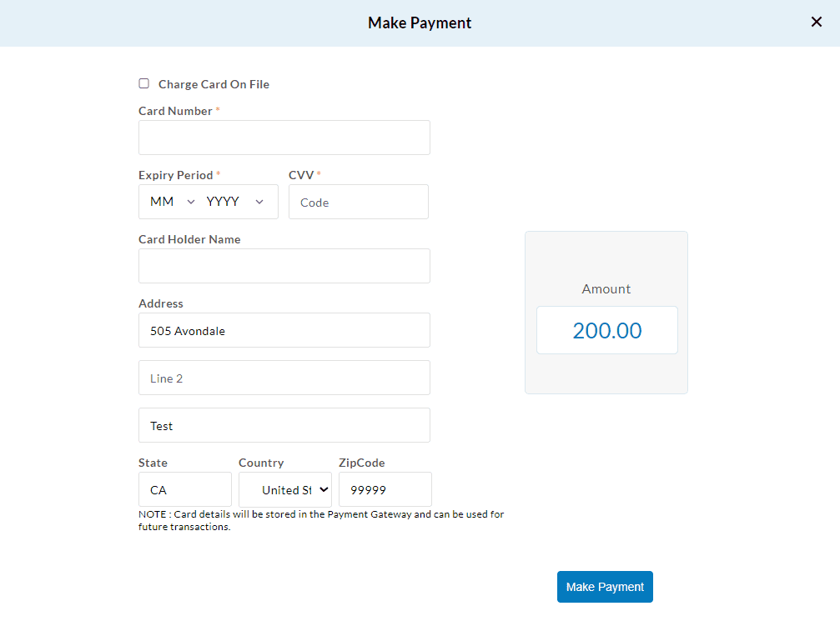Image resolution: width=840 pixels, height=626 pixels.
Task: Open the YYYY year dropdown
Action: (x=236, y=201)
